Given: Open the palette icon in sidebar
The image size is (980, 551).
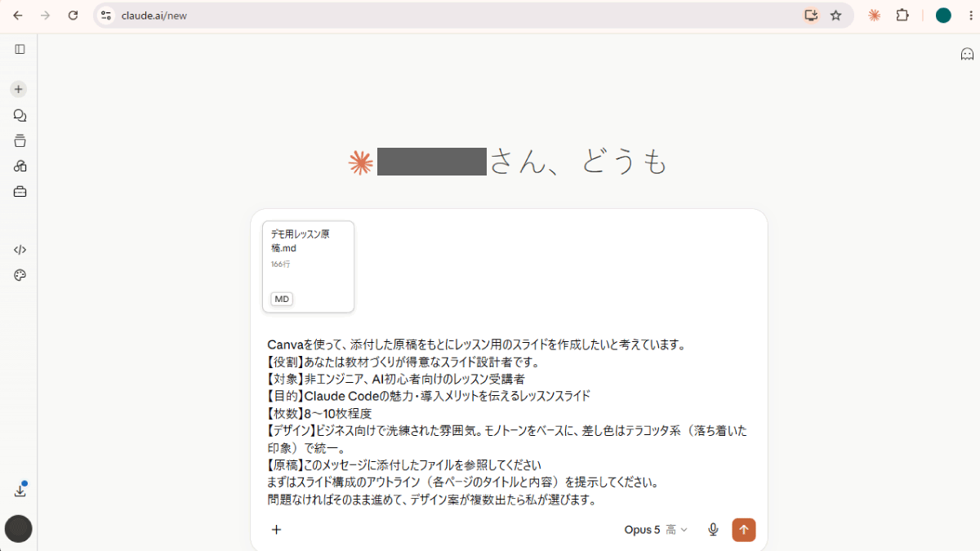Looking at the screenshot, I should tap(20, 275).
